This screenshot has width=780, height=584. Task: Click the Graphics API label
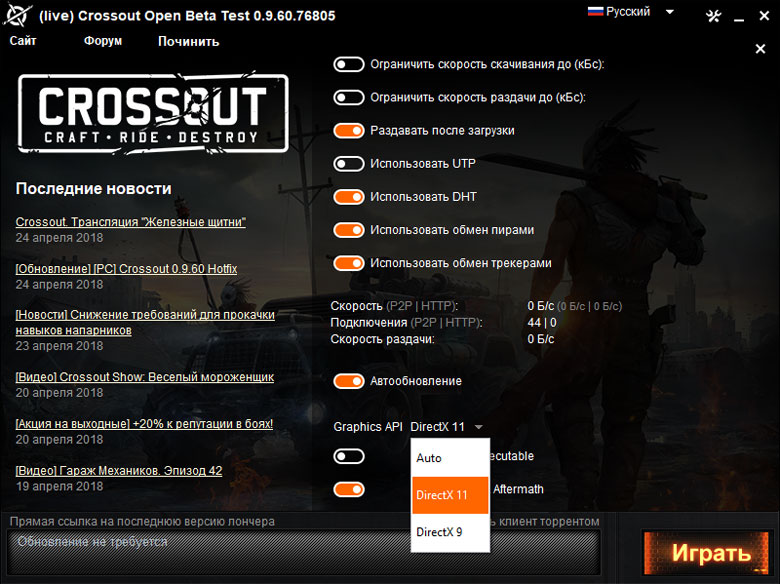368,427
